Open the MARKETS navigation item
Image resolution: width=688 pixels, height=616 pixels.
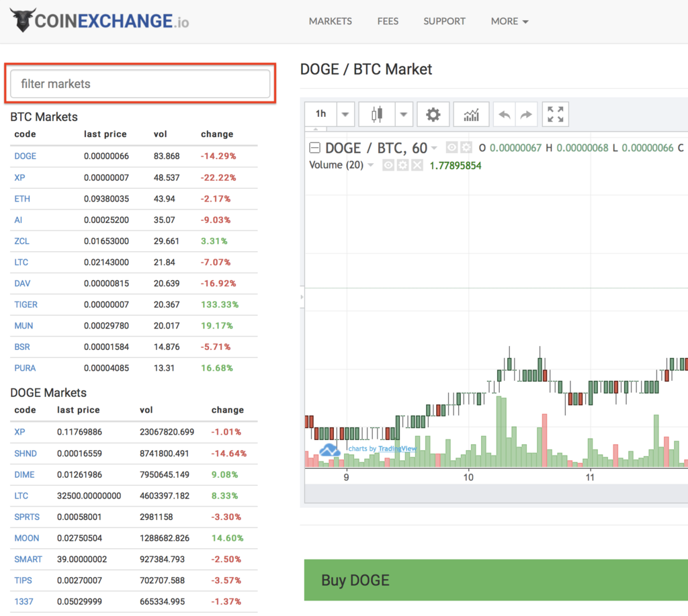pyautogui.click(x=331, y=21)
